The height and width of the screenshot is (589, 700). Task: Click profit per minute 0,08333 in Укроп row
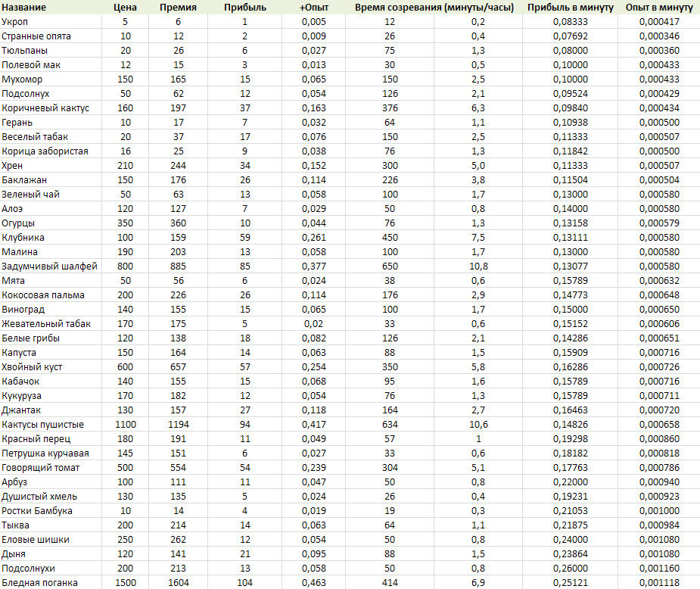[571, 22]
